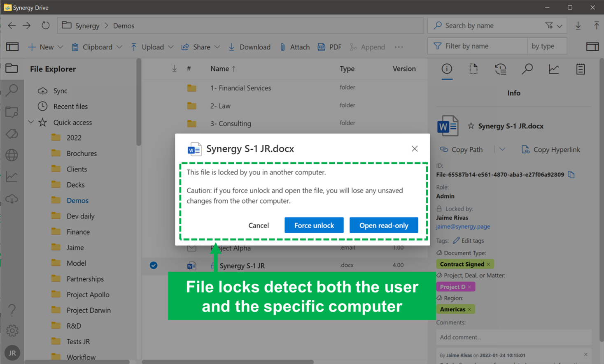
Task: Go forward with the forward arrow
Action: (27, 26)
